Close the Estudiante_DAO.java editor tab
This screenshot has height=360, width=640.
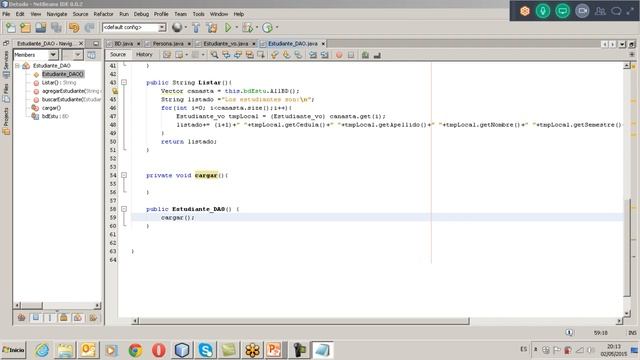click(323, 43)
